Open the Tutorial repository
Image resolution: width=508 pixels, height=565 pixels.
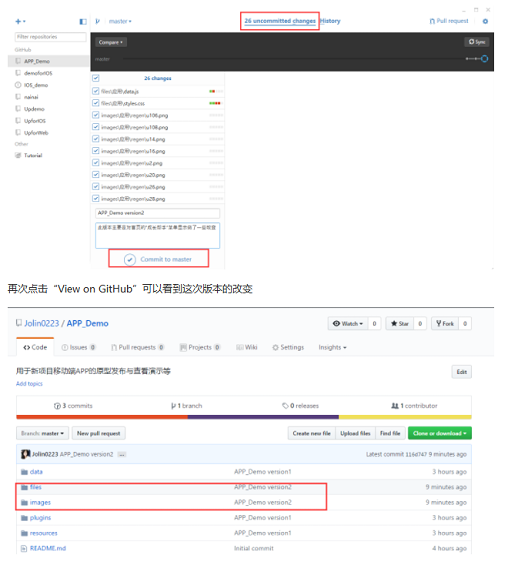coord(48,155)
